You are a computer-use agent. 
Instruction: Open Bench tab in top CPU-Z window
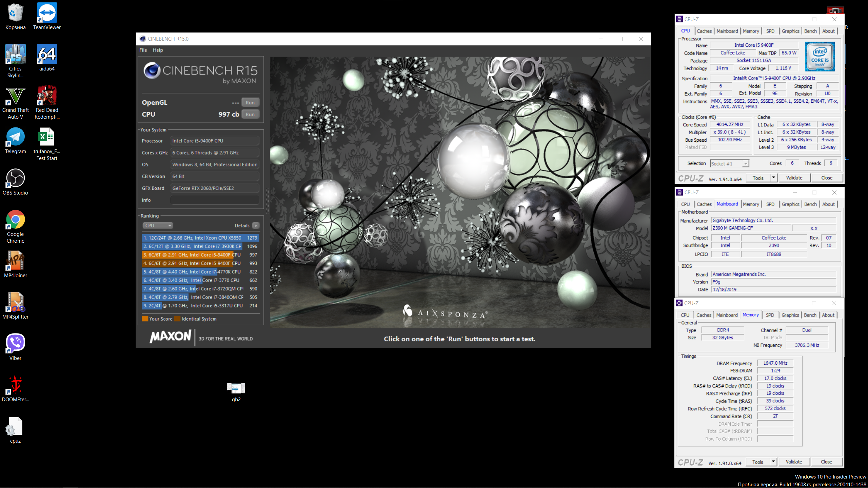(811, 31)
